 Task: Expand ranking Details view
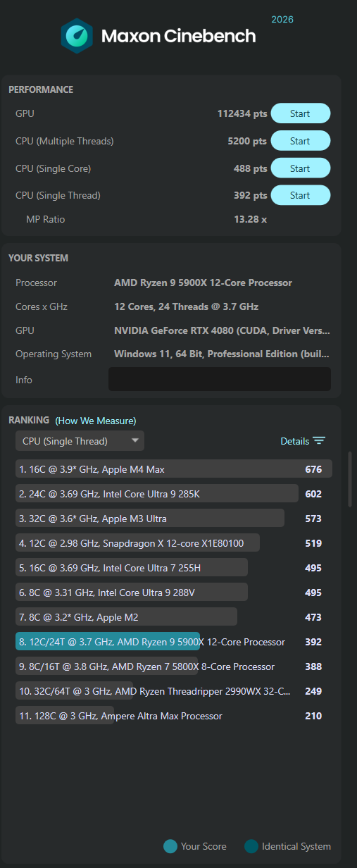pos(303,441)
